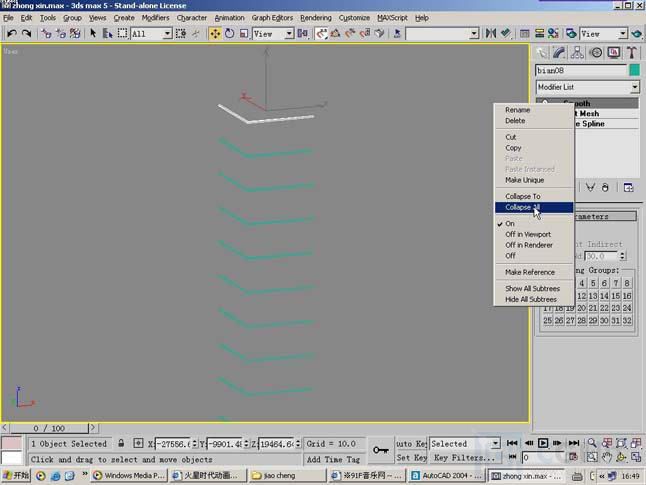Image resolution: width=646 pixels, height=485 pixels.
Task: Click the Rectangular Selection Region icon
Action: 122,33
